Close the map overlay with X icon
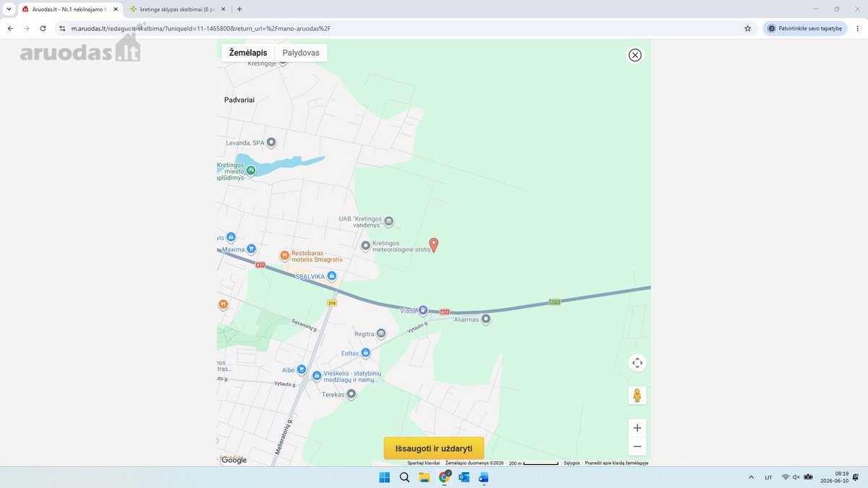This screenshot has height=488, width=868. pyautogui.click(x=635, y=55)
